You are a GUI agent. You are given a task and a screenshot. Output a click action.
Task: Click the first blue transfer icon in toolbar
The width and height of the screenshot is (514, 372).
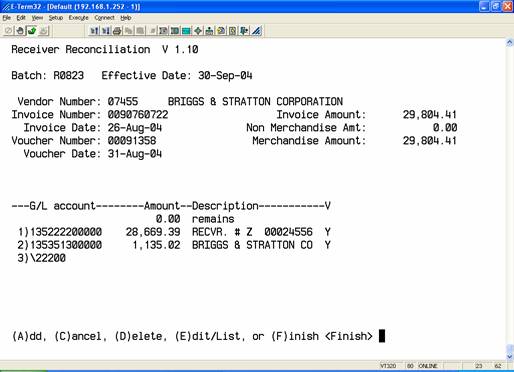click(94, 31)
